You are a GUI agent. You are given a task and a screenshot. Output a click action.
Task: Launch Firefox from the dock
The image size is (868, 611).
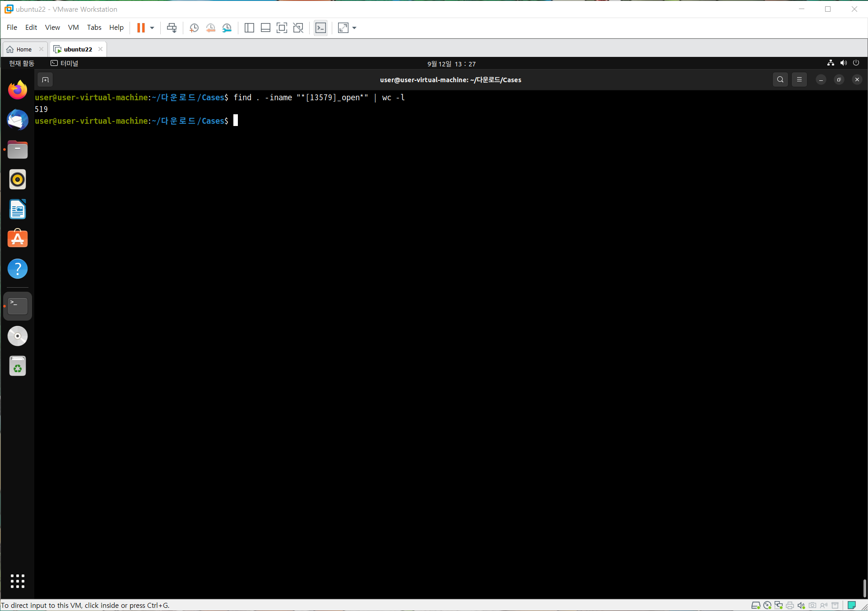tap(18, 90)
